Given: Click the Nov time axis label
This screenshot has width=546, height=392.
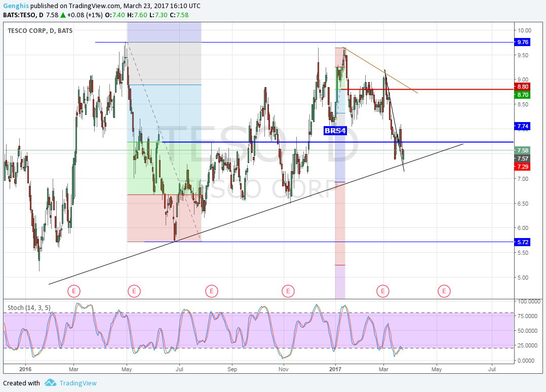Looking at the screenshot, I should [x=284, y=369].
